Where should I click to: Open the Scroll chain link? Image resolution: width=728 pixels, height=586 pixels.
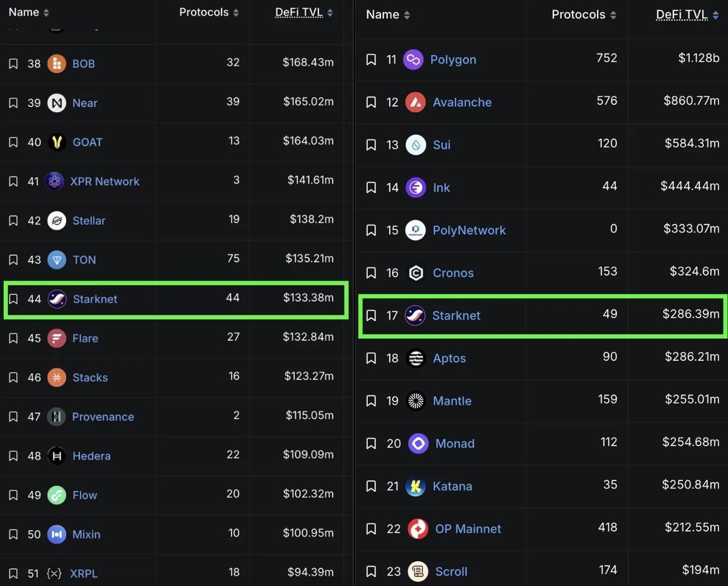(451, 571)
